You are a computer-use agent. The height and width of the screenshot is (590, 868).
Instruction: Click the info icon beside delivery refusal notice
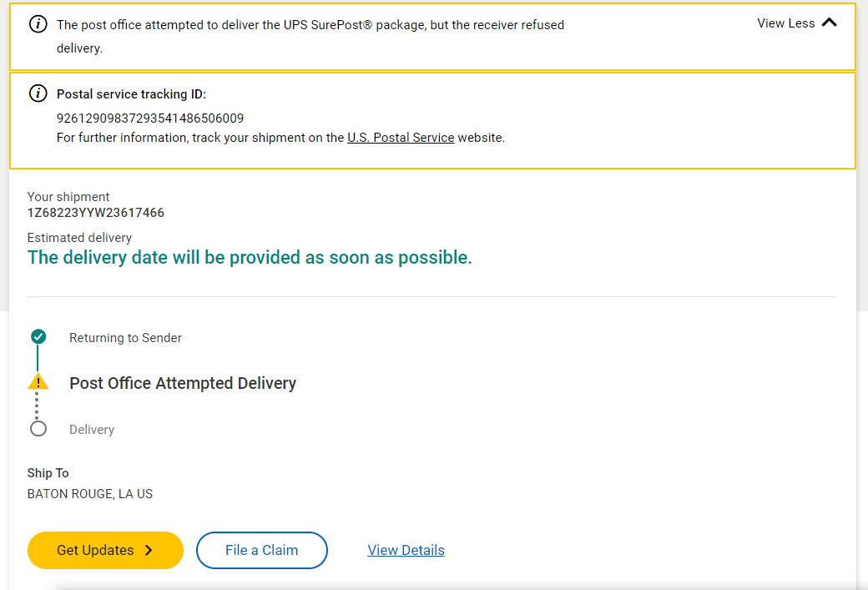point(38,24)
